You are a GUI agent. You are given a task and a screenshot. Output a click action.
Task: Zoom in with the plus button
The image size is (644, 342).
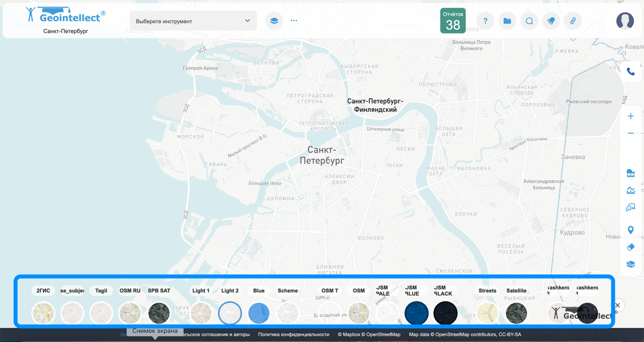(x=630, y=116)
